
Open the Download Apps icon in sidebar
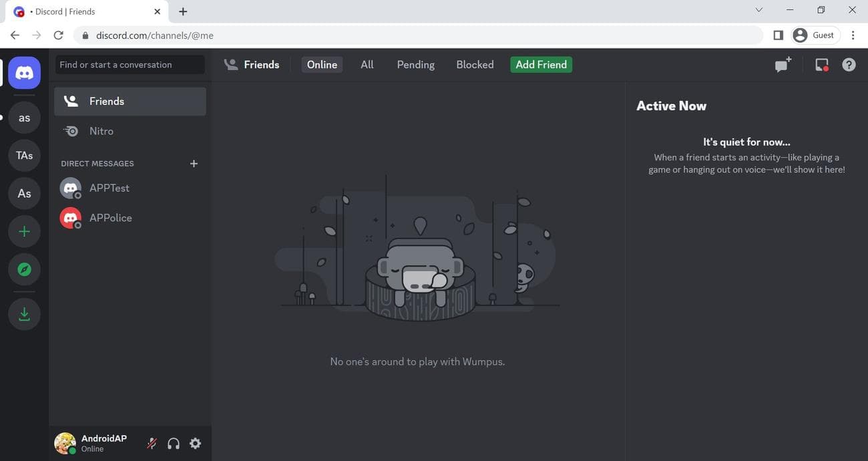point(24,313)
